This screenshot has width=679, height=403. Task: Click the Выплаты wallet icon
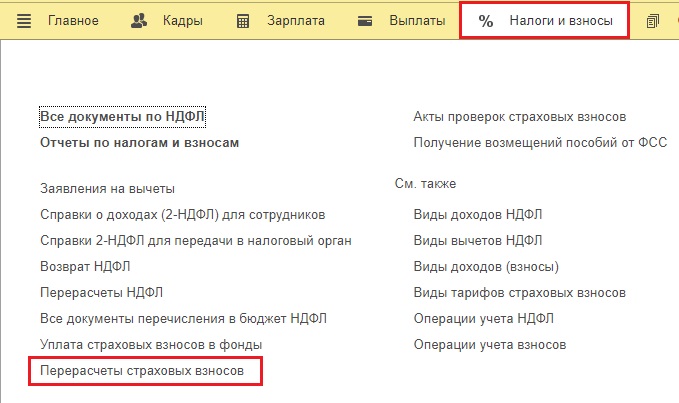[365, 21]
